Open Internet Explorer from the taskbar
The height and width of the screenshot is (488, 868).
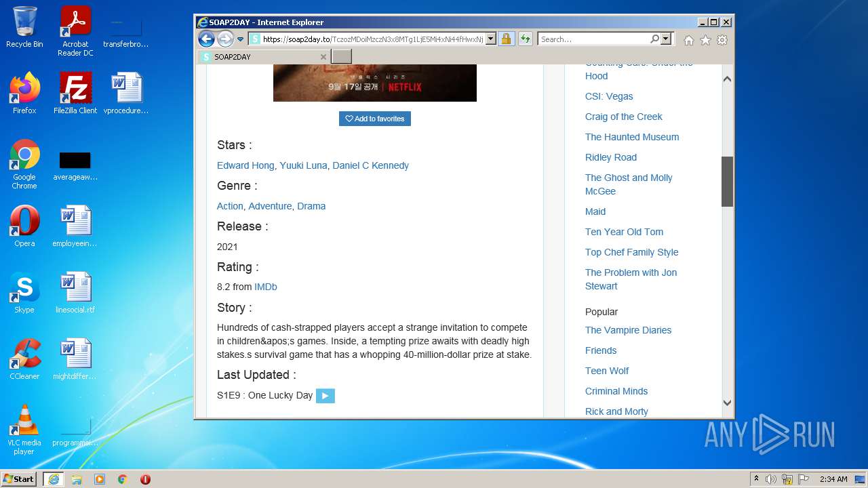click(x=53, y=479)
